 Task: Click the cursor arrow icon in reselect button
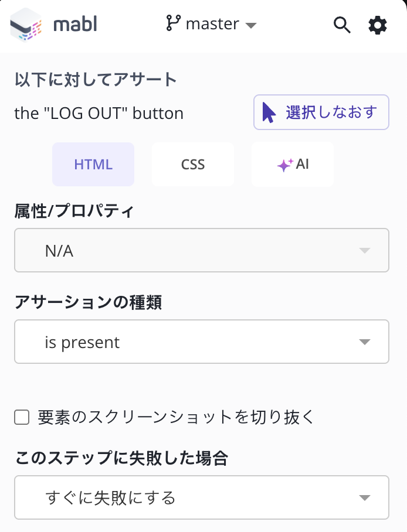(x=269, y=112)
